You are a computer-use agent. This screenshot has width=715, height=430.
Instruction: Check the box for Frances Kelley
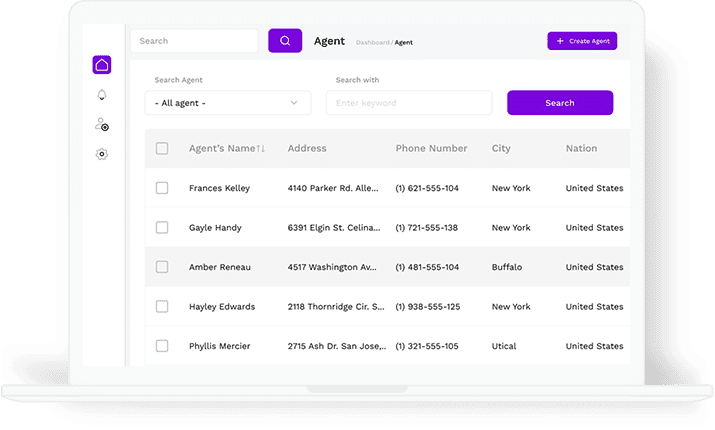pos(162,188)
